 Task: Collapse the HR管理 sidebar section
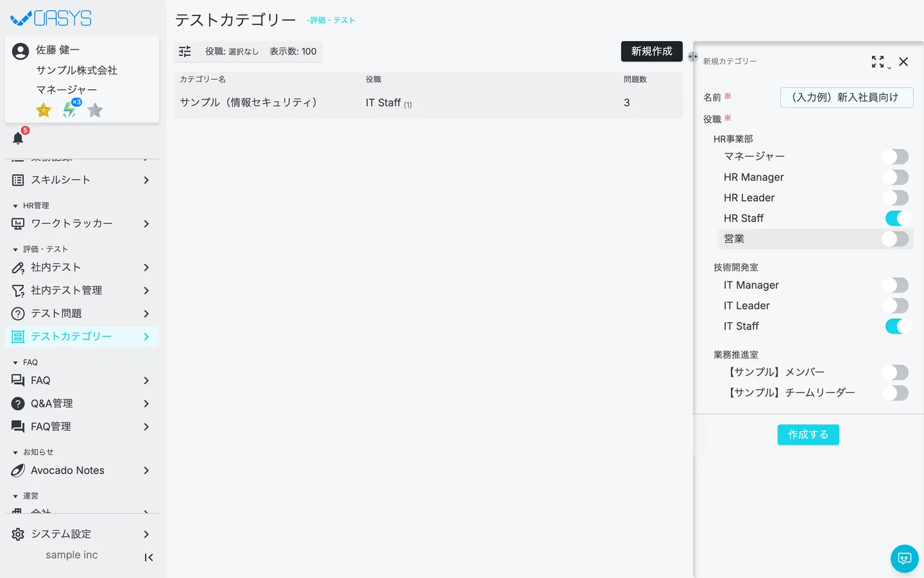point(31,206)
